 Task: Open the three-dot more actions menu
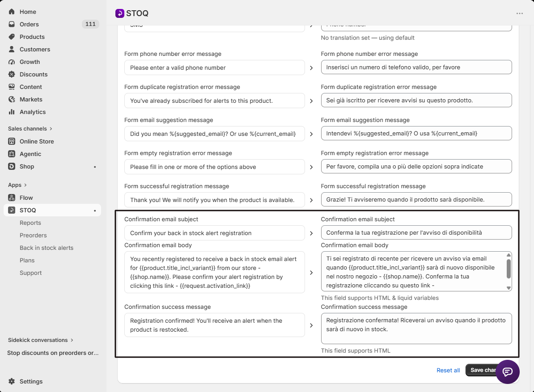tap(519, 13)
